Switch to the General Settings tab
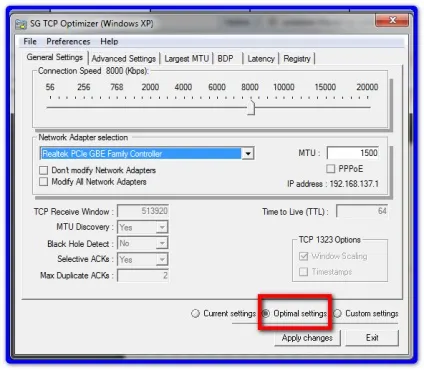This screenshot has height=370, width=424. coord(55,57)
